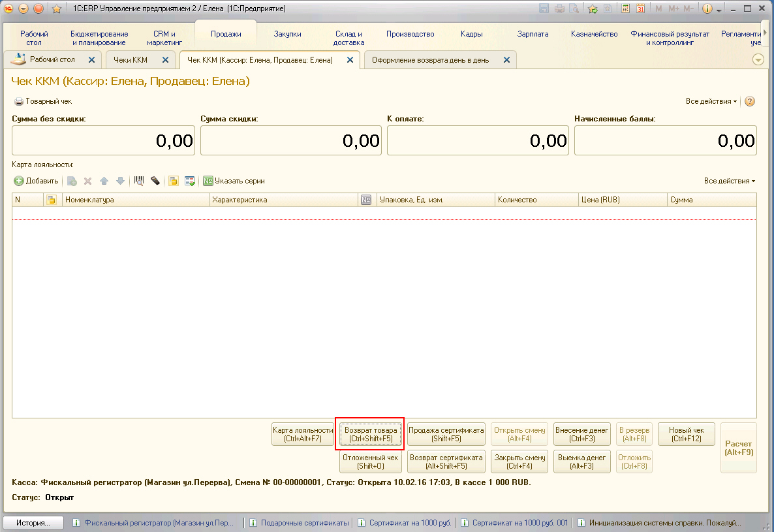The height and width of the screenshot is (532, 774).
Task: Switch to Чеки ККМ tab
Action: pyautogui.click(x=131, y=59)
